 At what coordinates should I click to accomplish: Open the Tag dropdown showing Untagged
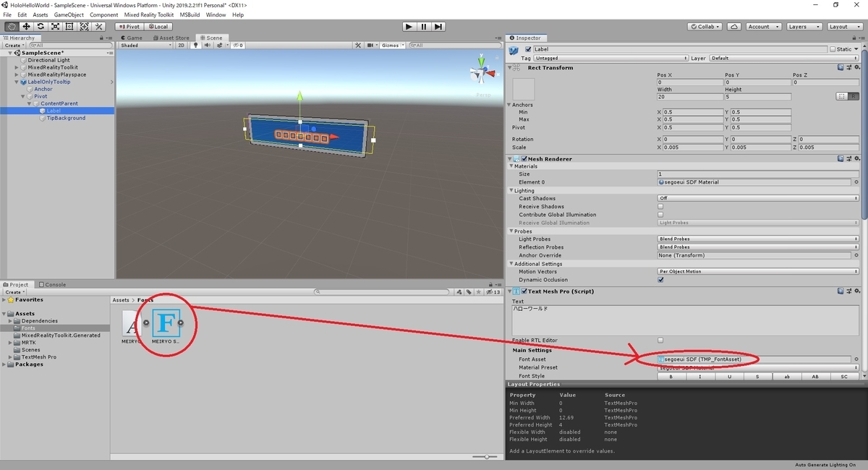click(610, 58)
